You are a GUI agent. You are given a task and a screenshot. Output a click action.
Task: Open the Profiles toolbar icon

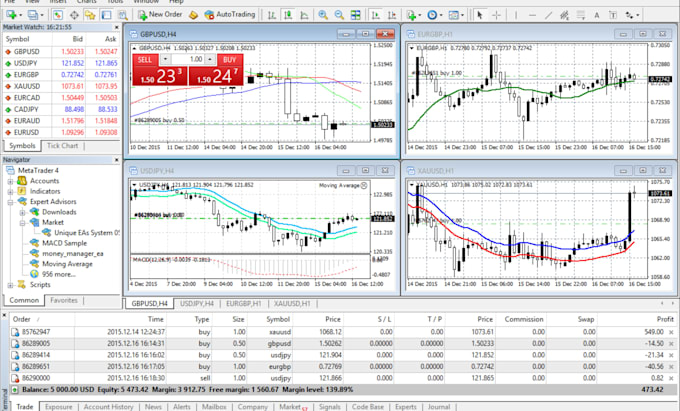tap(33, 15)
